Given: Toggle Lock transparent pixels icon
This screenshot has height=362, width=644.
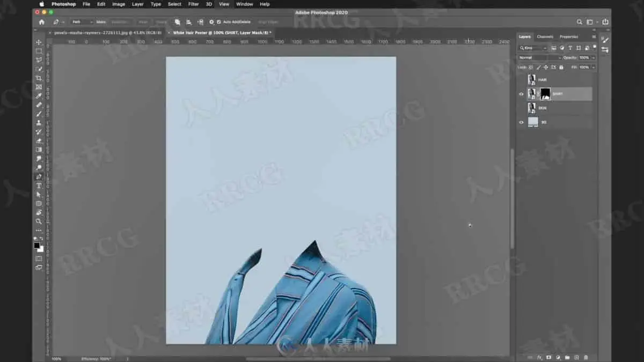Looking at the screenshot, I should click(531, 67).
